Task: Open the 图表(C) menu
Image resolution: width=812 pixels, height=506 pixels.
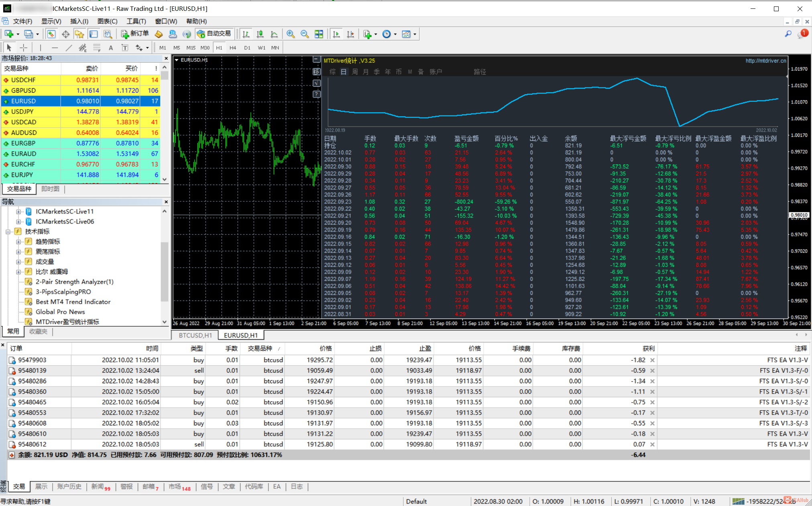Action: 107,21
